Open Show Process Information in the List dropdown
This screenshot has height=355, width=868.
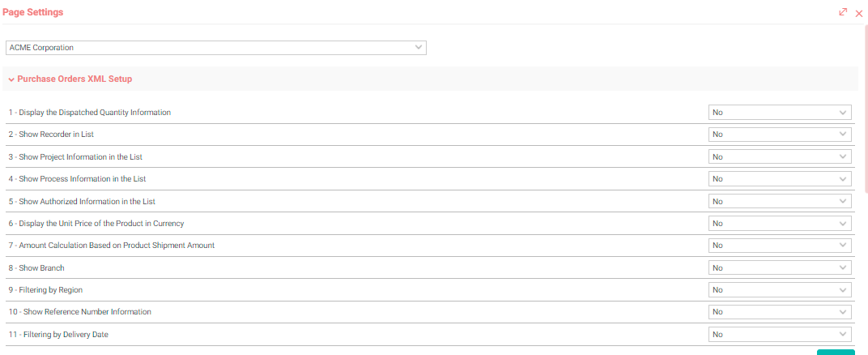[780, 179]
